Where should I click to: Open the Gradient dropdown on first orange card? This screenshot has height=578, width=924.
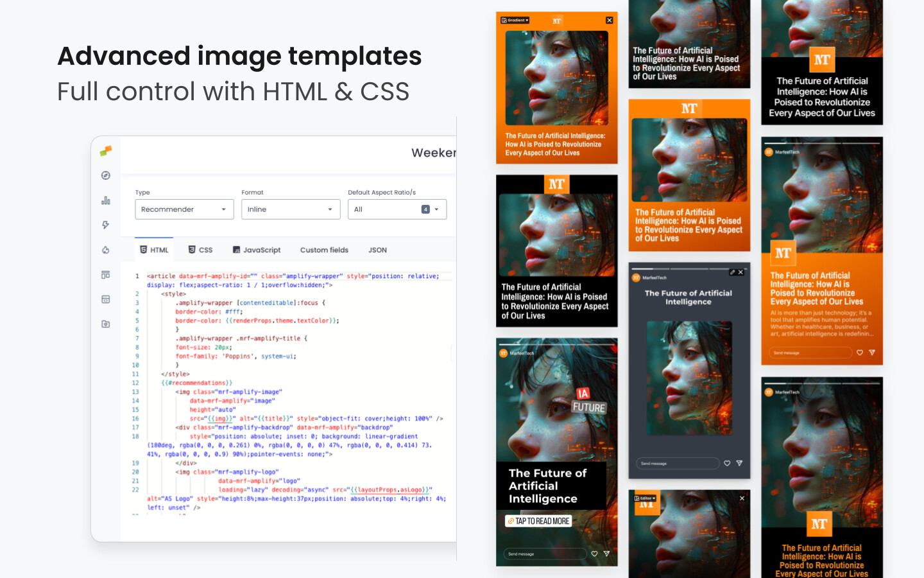click(x=515, y=21)
